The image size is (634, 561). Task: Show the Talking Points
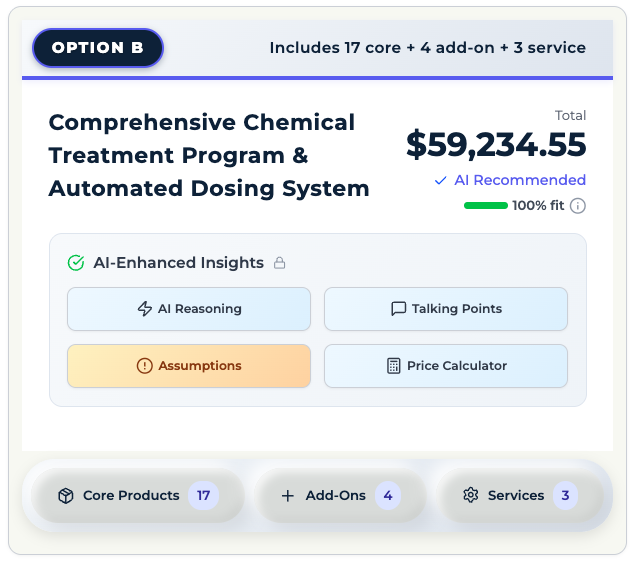pos(446,309)
